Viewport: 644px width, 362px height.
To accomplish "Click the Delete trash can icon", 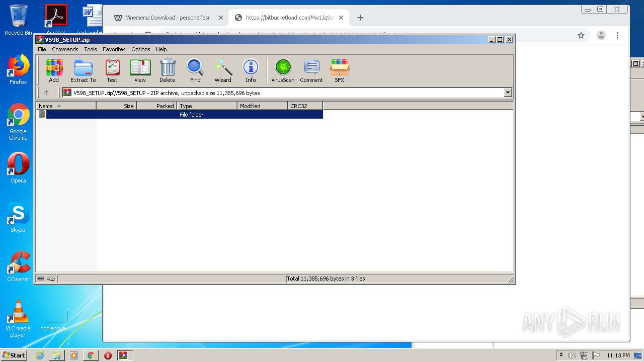I will [168, 70].
